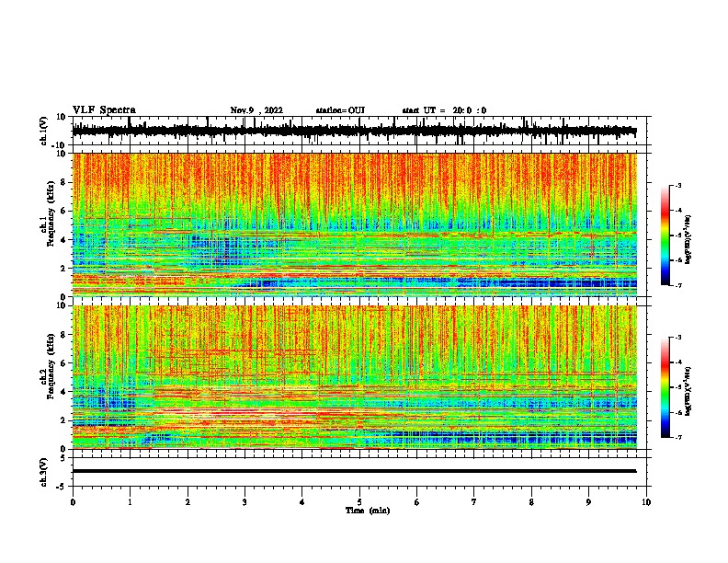The width and height of the screenshot is (728, 563).
Task: Click time axis tick label "8"
Action: coord(531,501)
